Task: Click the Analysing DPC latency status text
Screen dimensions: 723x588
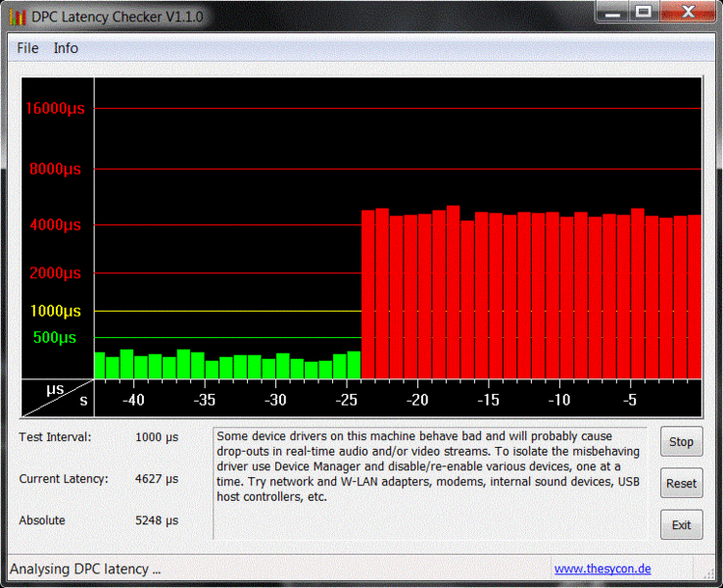Action: pyautogui.click(x=85, y=569)
